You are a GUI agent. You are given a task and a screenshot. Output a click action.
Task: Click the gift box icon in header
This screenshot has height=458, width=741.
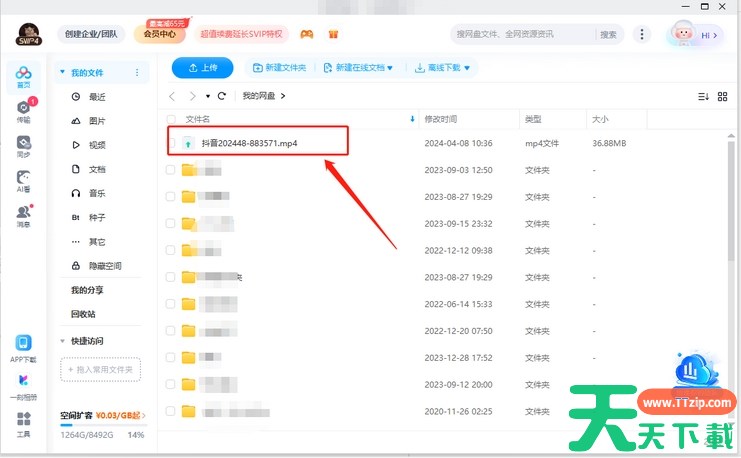[x=333, y=34]
